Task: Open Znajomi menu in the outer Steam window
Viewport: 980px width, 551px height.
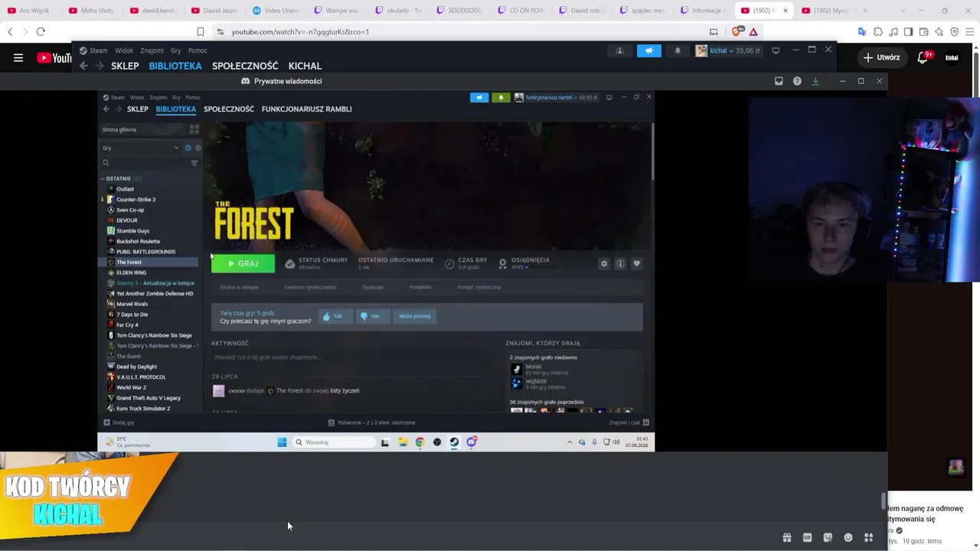Action: coord(152,51)
